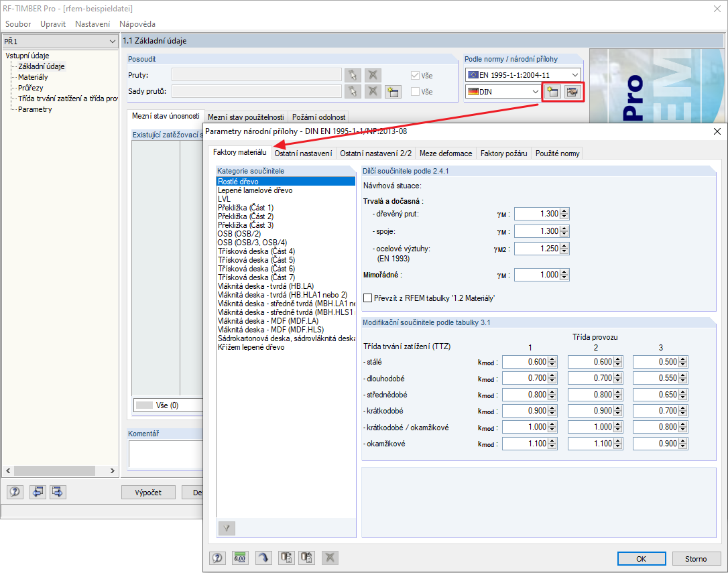The width and height of the screenshot is (728, 573).
Task: Open help in the national annex dialog
Action: tap(217, 558)
